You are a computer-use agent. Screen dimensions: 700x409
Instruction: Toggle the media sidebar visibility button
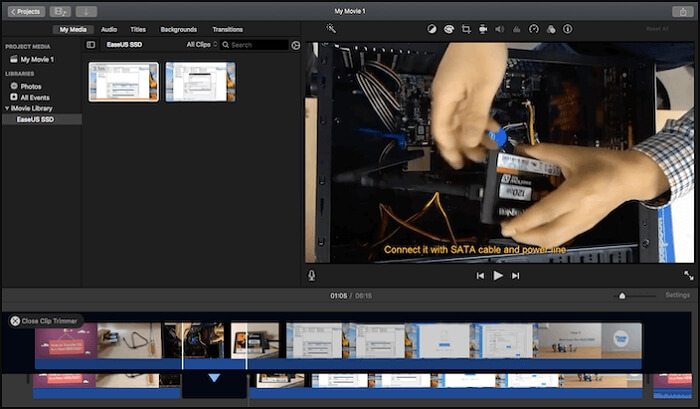click(x=91, y=45)
